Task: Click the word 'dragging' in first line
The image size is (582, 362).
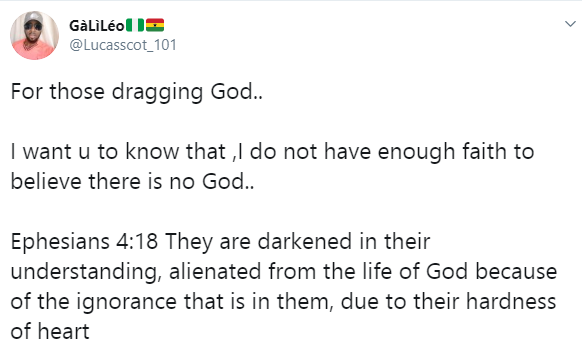Action: 157,92
